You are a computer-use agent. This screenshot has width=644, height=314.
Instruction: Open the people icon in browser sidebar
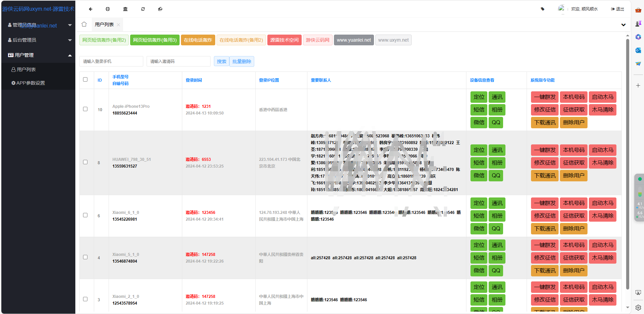tap(638, 24)
